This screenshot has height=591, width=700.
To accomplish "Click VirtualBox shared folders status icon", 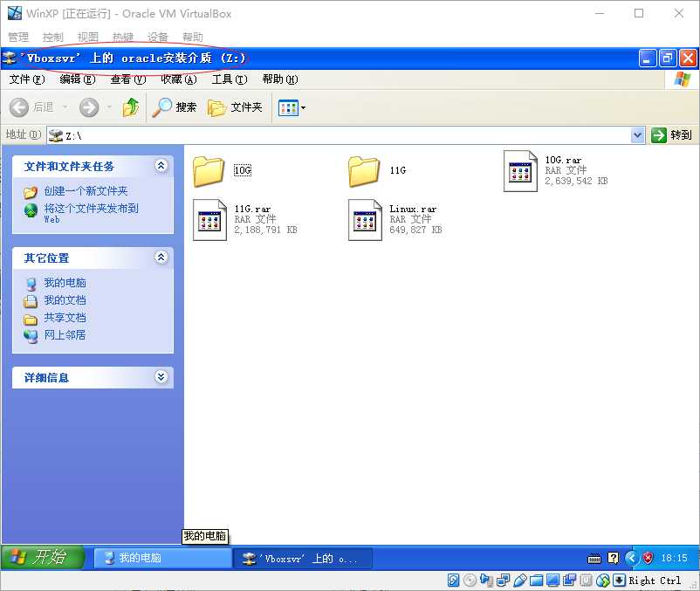I will pyautogui.click(x=536, y=581).
